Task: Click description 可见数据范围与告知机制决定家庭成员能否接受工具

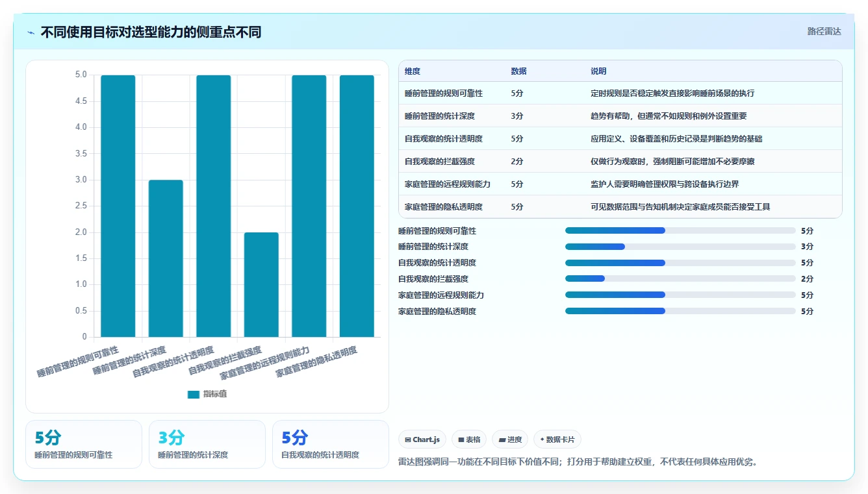Action: click(680, 207)
